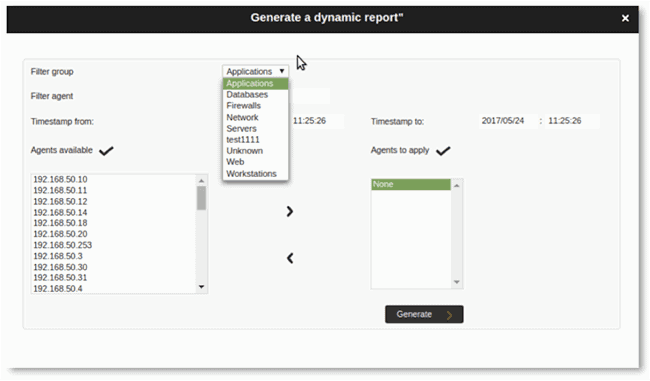Choose Firewalls in the group list

pyautogui.click(x=255, y=106)
